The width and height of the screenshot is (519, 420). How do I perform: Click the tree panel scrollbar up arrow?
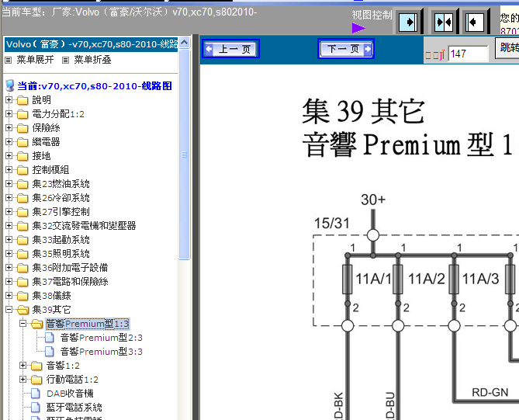click(185, 43)
